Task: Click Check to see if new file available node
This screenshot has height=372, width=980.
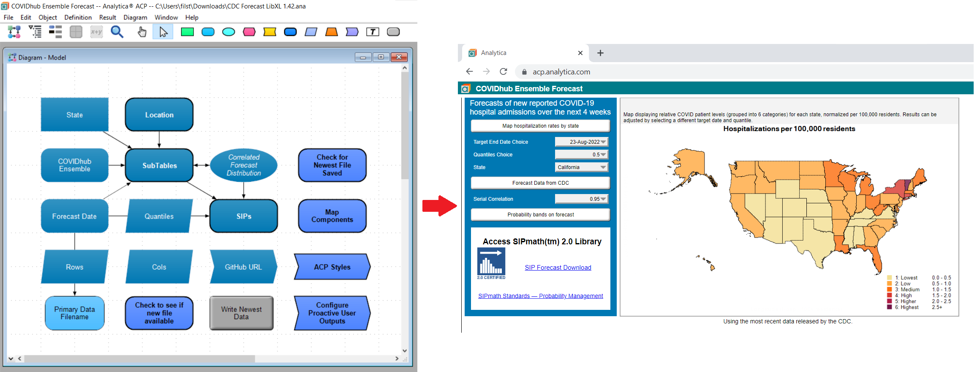Action: point(159,313)
